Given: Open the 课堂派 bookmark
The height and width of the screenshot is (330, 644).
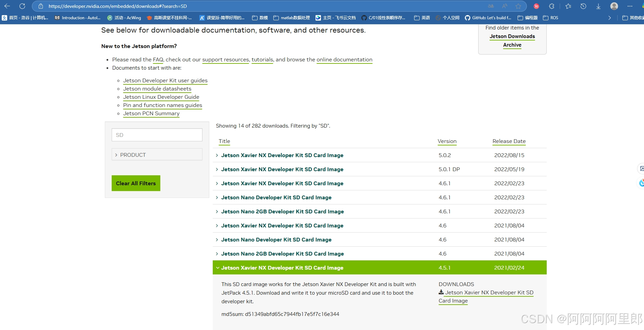Looking at the screenshot, I should tap(222, 18).
